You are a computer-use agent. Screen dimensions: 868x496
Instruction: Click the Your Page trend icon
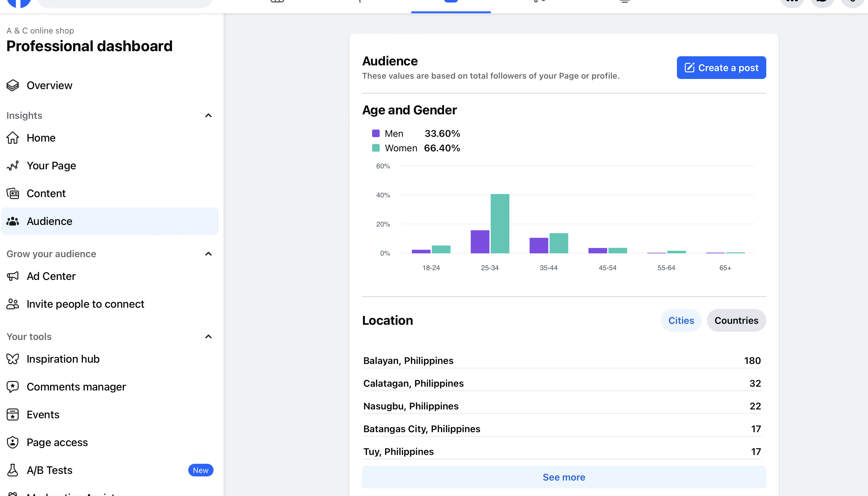[x=13, y=166]
